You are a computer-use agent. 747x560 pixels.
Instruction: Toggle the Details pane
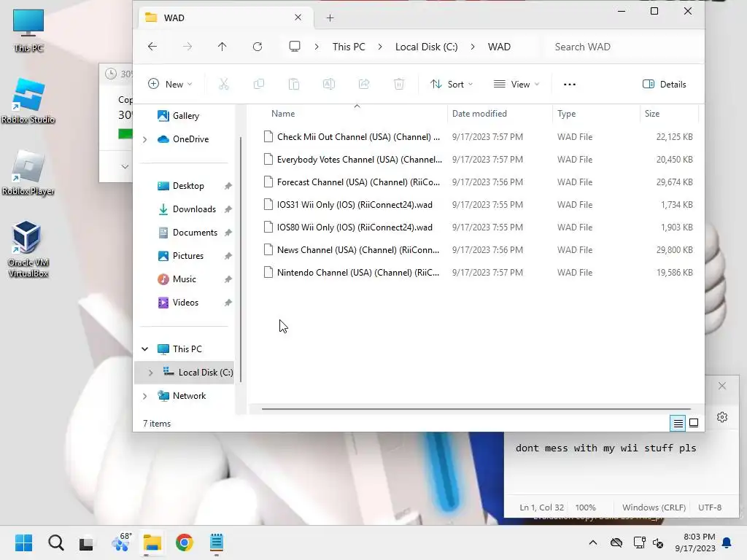664,85
